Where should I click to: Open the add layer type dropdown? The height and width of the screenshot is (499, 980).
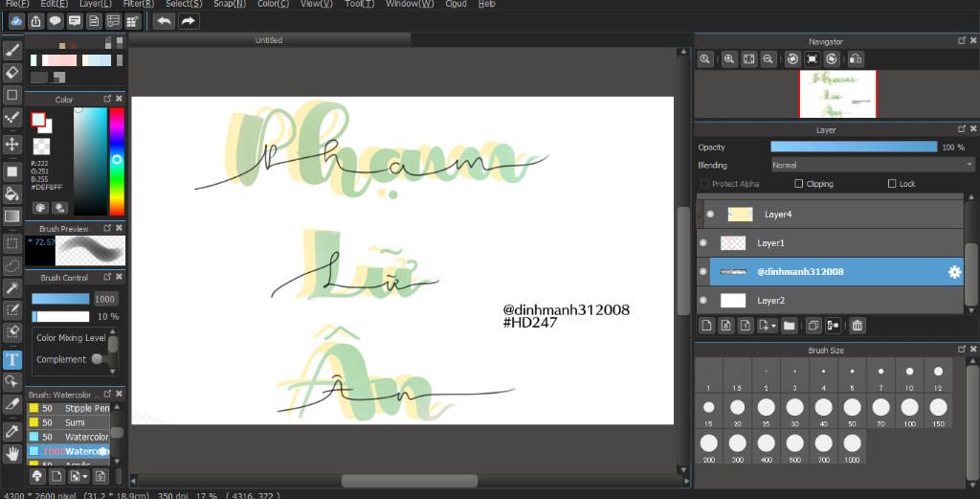(x=767, y=325)
